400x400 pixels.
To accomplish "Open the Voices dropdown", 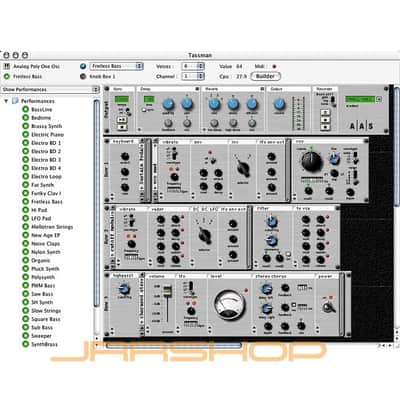I will [193, 66].
